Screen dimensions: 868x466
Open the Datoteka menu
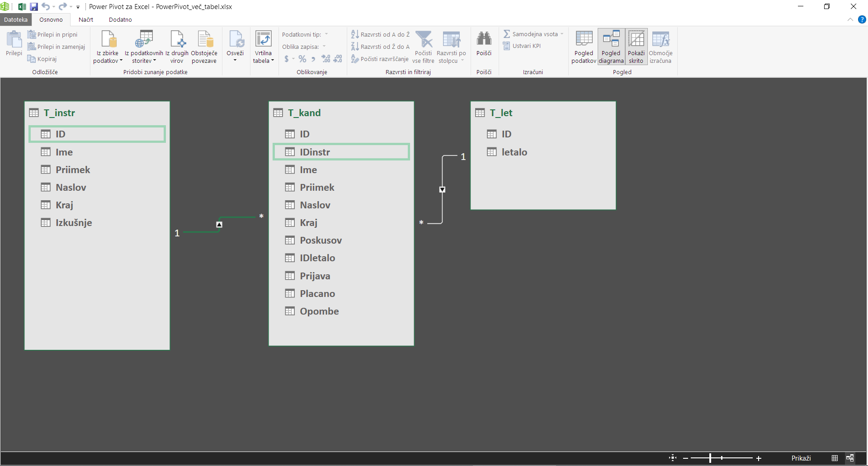pos(15,19)
